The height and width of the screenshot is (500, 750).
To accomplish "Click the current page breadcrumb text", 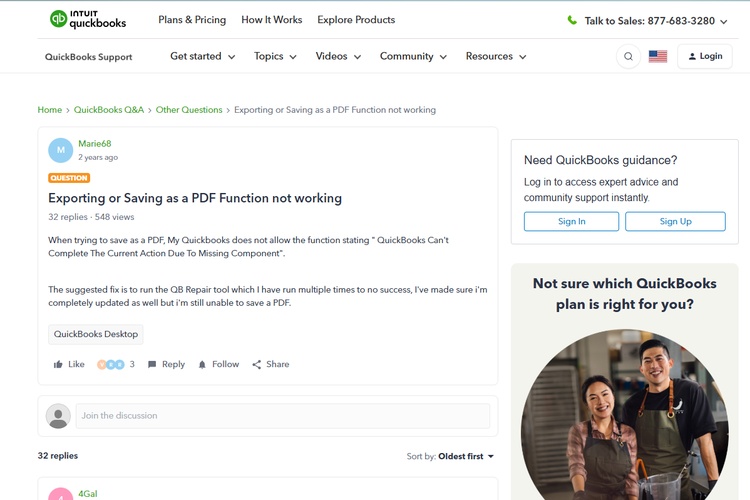I will point(335,110).
